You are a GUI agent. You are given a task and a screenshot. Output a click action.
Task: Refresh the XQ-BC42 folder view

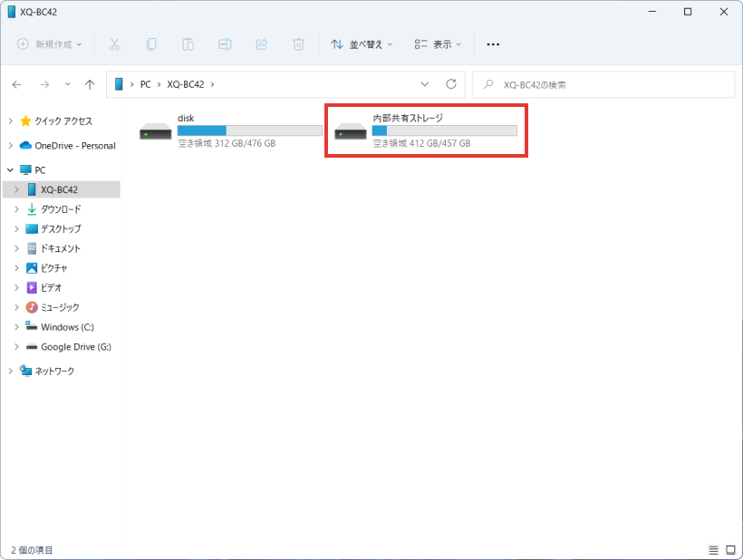pyautogui.click(x=451, y=84)
